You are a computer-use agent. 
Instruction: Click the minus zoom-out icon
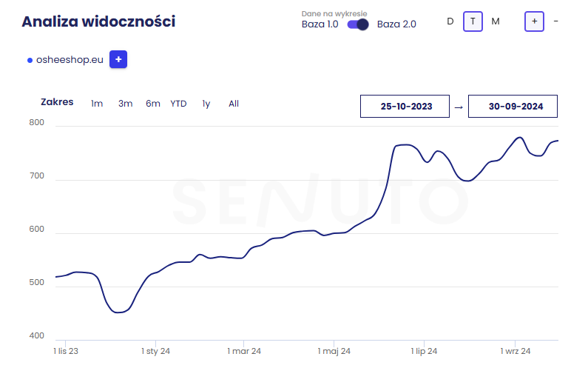(555, 21)
